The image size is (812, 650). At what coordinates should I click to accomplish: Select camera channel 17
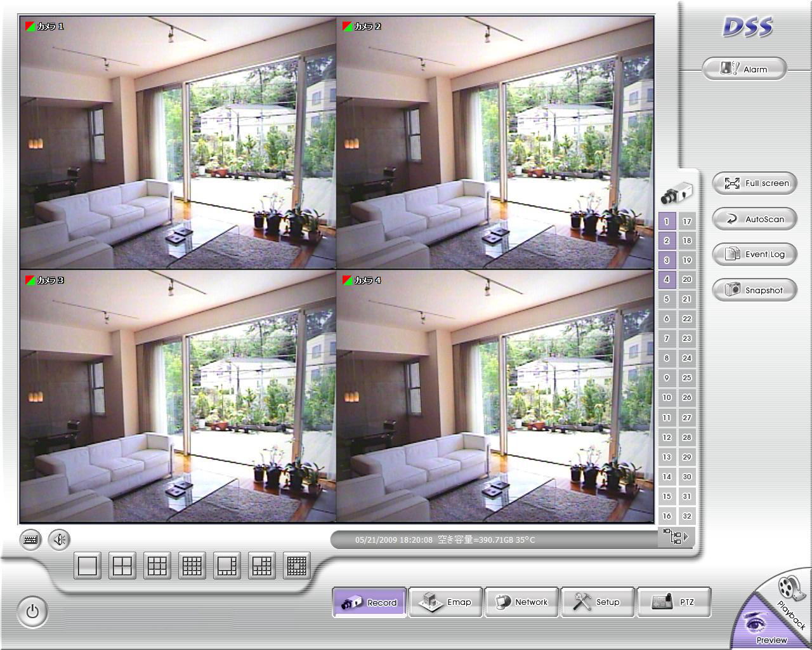687,221
